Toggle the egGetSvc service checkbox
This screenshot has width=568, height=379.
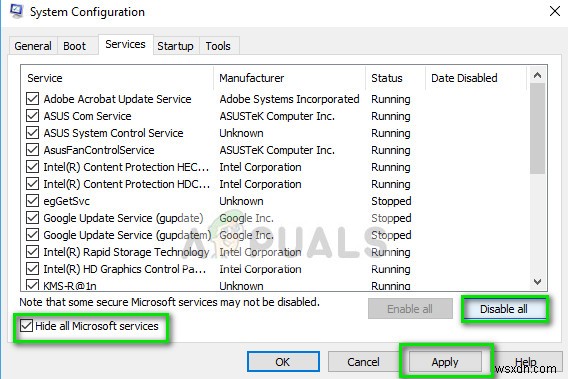point(33,201)
